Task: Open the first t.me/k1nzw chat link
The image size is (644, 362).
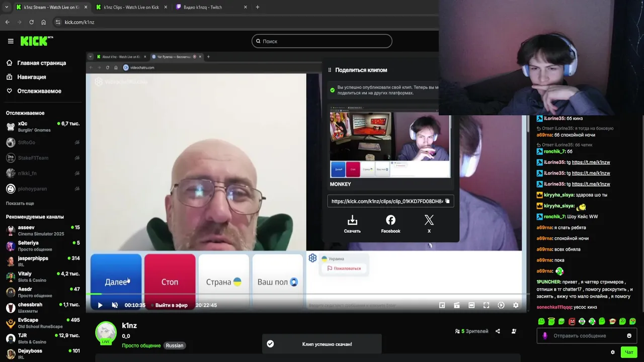Action: [x=591, y=162]
